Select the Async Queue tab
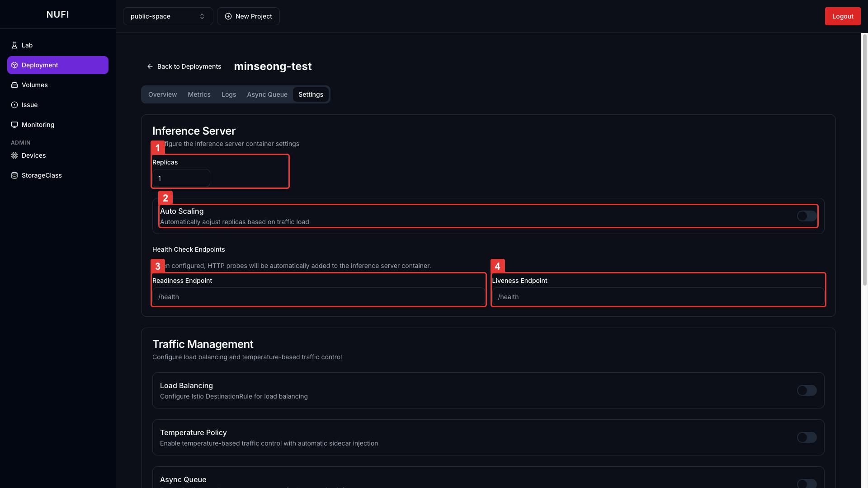 pyautogui.click(x=267, y=94)
